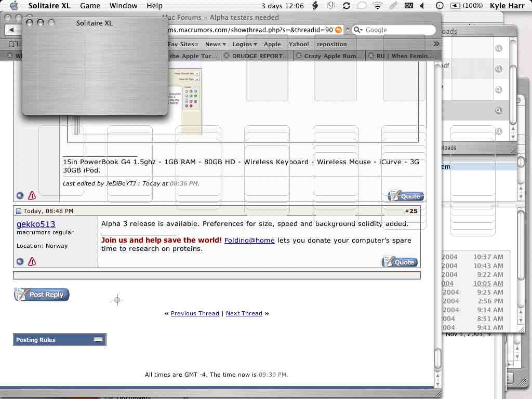Image resolution: width=532 pixels, height=399 pixels.
Task: Open the volume menu bar icon
Action: pyautogui.click(x=422, y=5)
